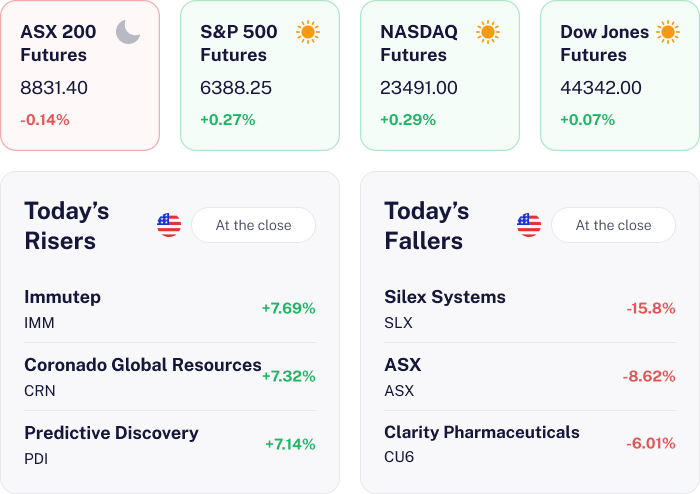Open the Immutep stock link
Viewport: 700px width, 494px height.
pyautogui.click(x=63, y=297)
